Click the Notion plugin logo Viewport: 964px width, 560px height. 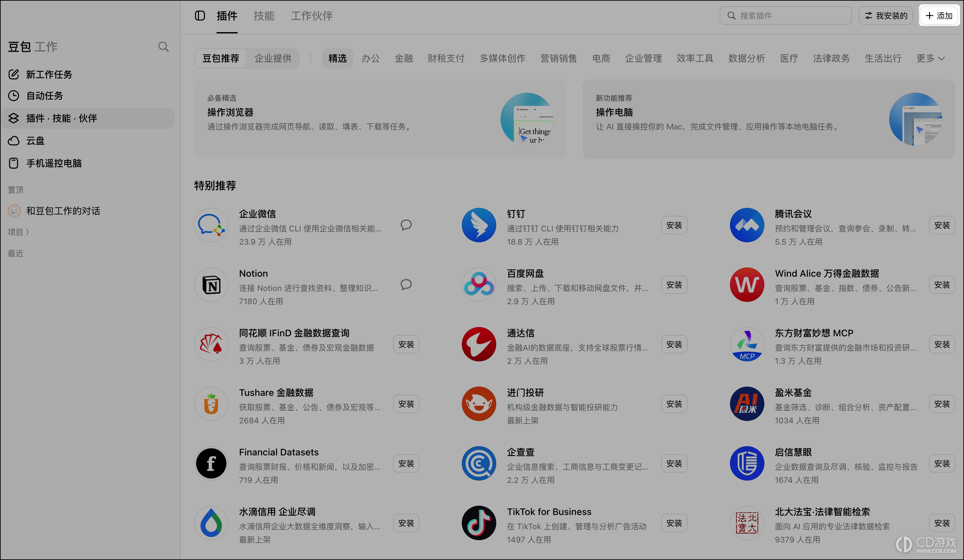pos(211,285)
